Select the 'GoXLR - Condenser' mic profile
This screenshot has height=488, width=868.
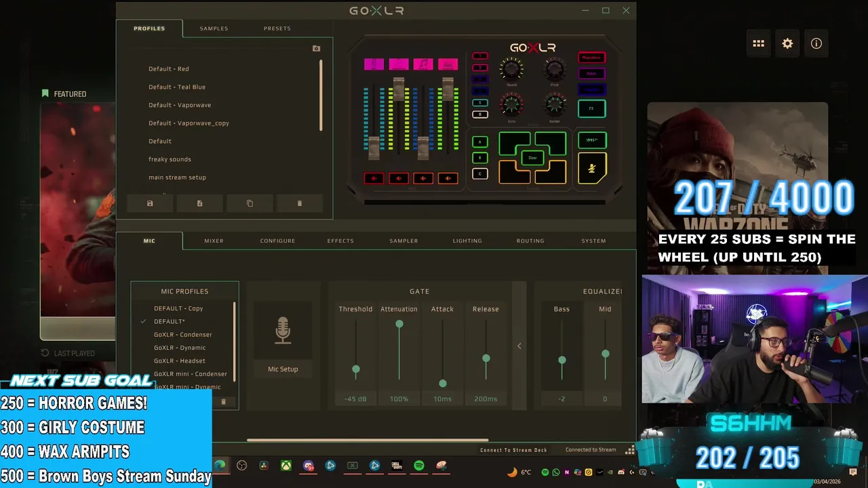click(x=183, y=335)
